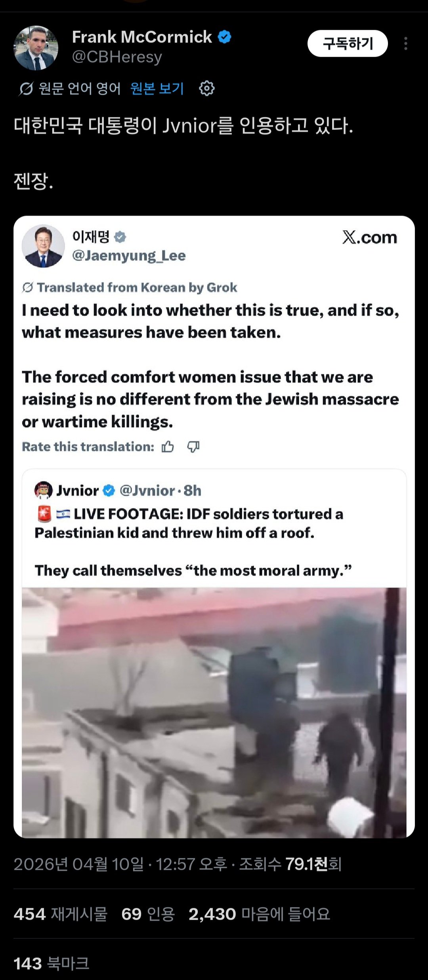Click the translation icon before 원문 언어 영어
Image resolution: width=428 pixels, height=980 pixels.
point(26,89)
